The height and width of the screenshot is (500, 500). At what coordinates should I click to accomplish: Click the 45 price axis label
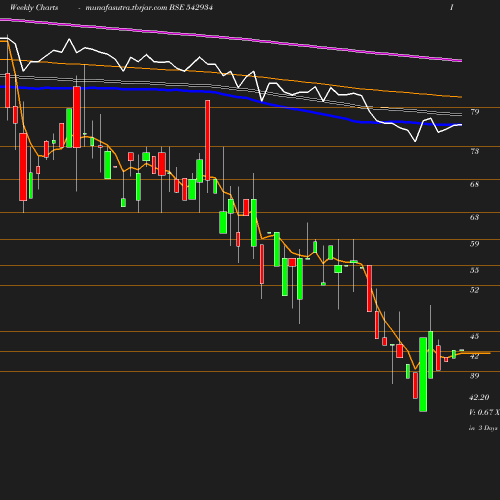pyautogui.click(x=475, y=336)
